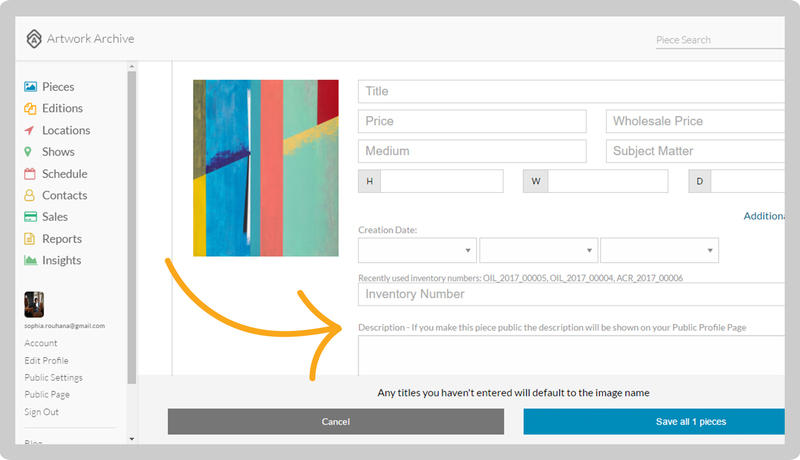Screen dimensions: 800x460
Task: Open the Shows page
Action: (58, 152)
